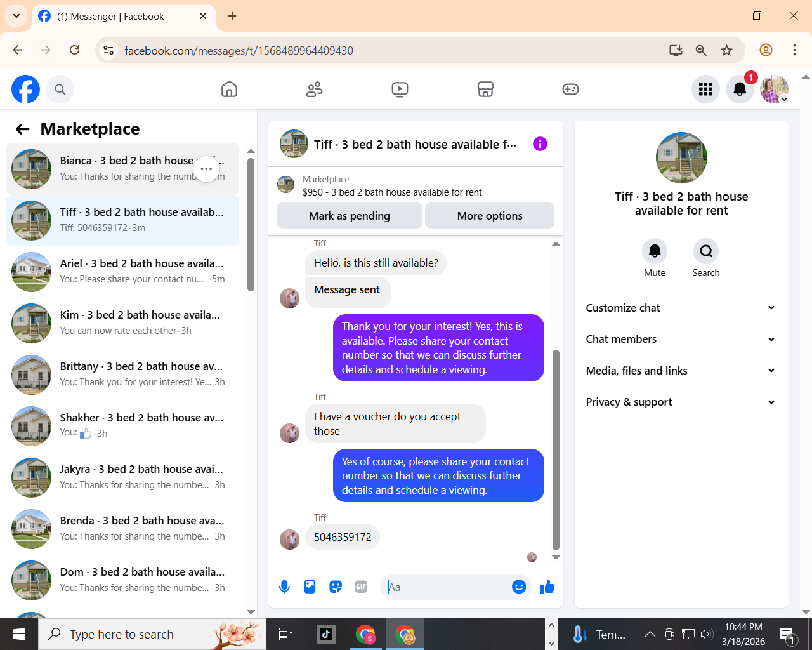
Task: Click the Facebook search magnifier icon
Action: point(60,90)
